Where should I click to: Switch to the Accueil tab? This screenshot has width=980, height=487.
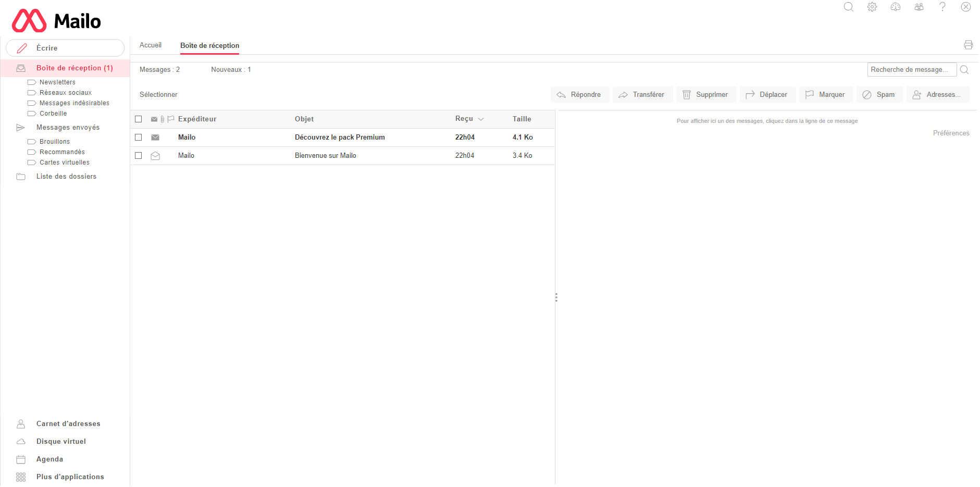[x=151, y=45]
